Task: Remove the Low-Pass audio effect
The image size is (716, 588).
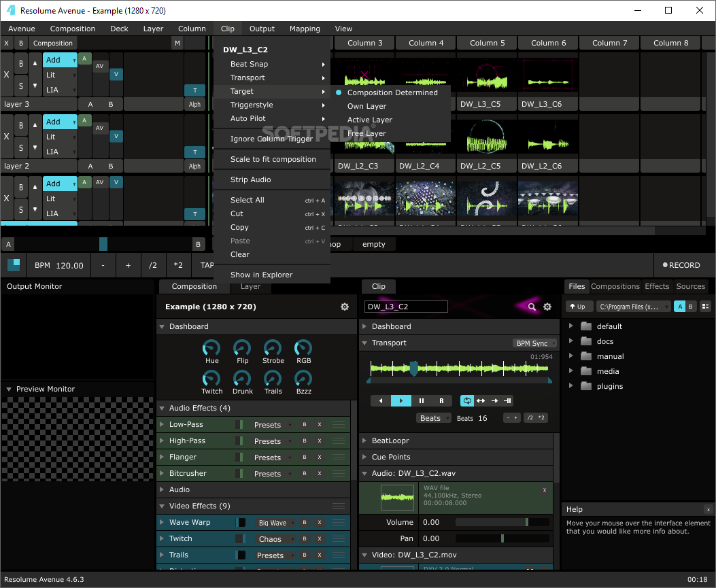Action: [x=320, y=425]
